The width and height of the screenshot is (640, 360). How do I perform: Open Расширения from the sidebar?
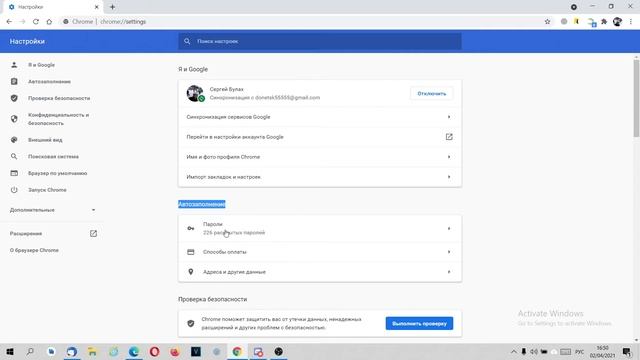point(26,233)
